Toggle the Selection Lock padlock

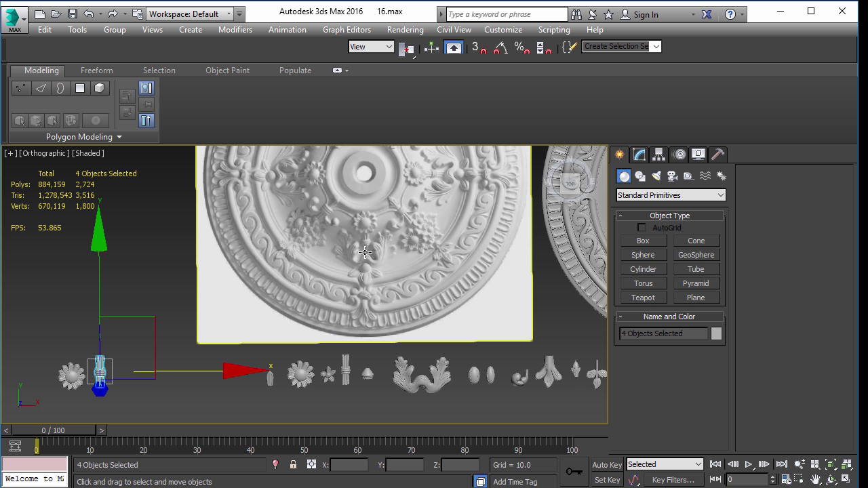coord(293,465)
